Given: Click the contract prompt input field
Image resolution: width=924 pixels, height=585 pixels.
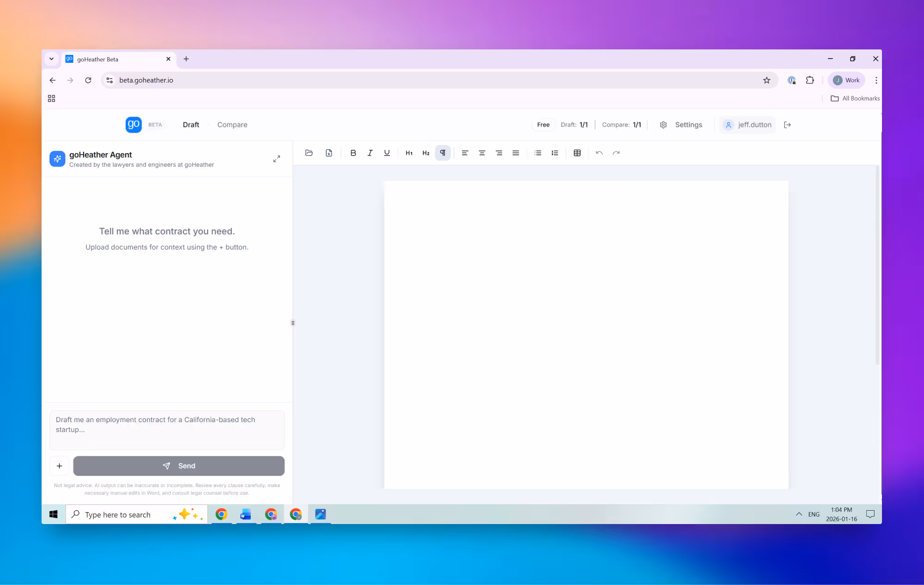Looking at the screenshot, I should pos(166,429).
